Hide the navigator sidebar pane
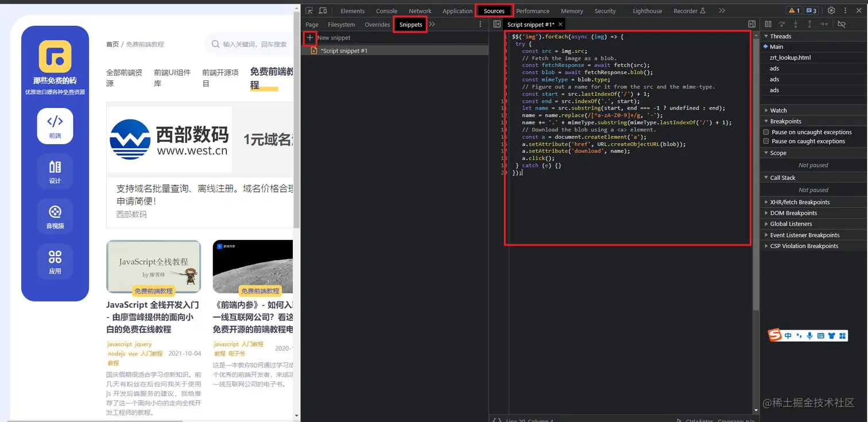 pyautogui.click(x=497, y=24)
